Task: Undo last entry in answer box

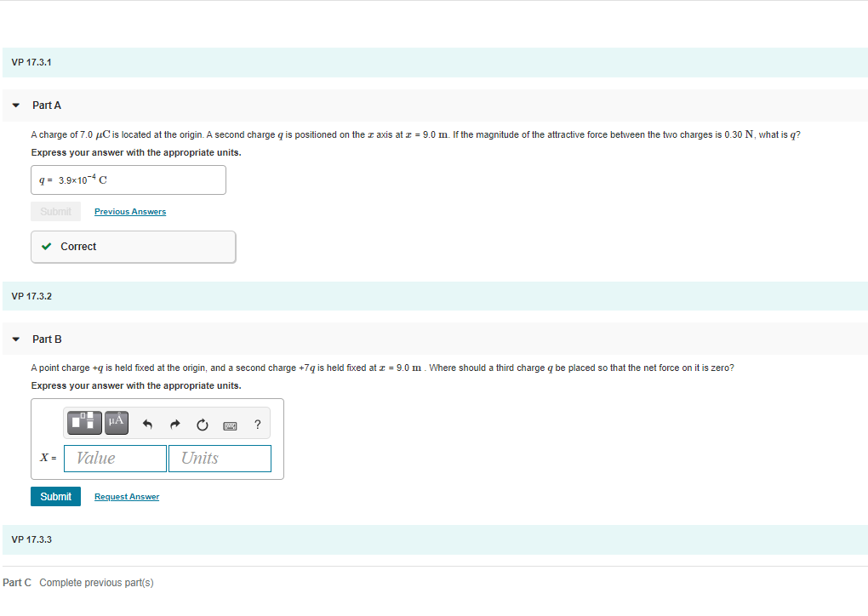Action: [x=147, y=425]
